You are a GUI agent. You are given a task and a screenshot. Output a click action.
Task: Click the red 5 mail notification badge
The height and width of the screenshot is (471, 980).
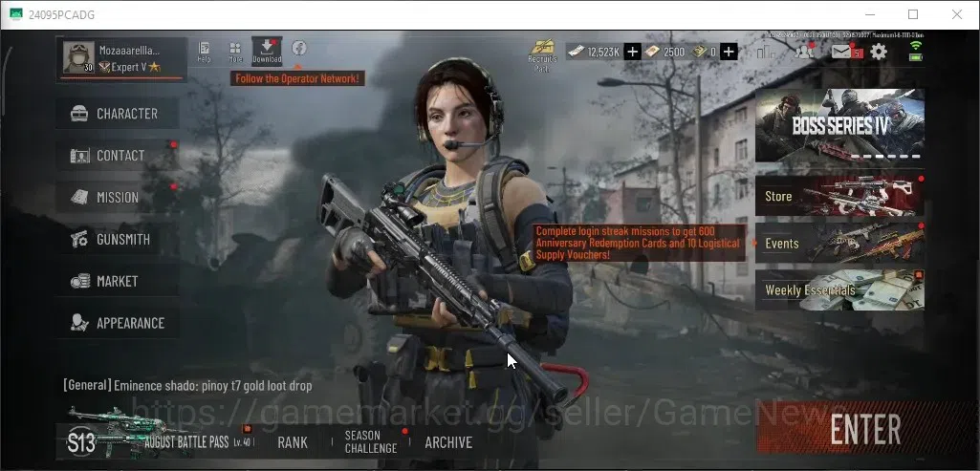(859, 54)
